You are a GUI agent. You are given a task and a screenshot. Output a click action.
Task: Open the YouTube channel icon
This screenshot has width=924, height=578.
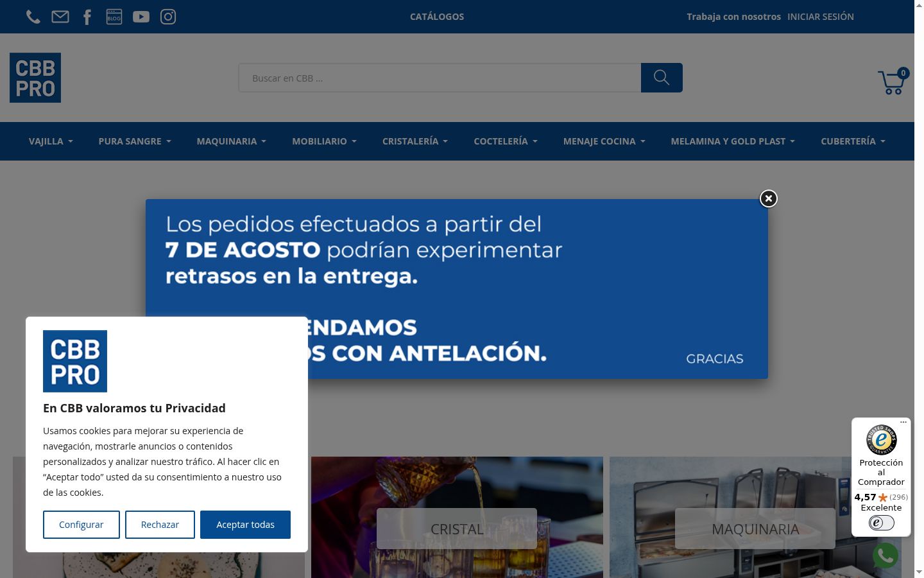141,17
